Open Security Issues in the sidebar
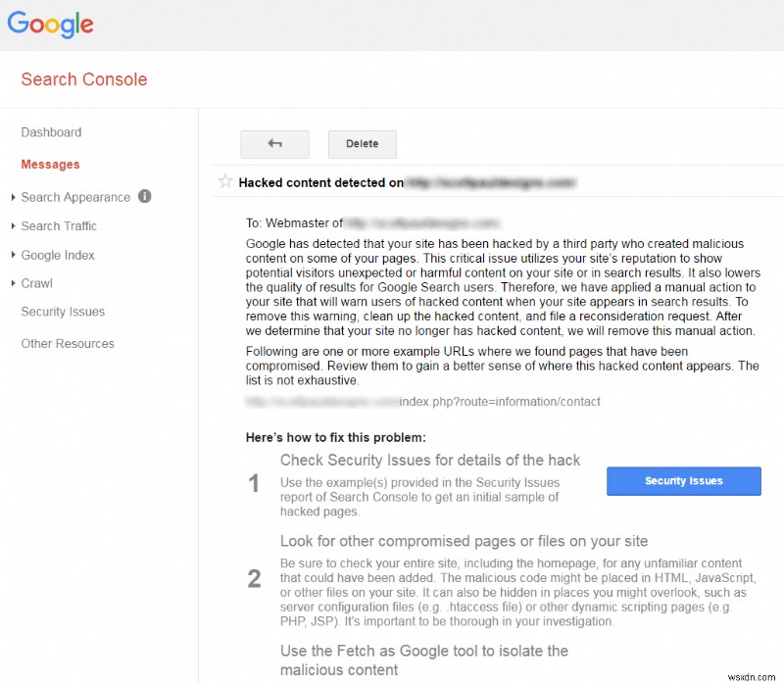This screenshot has width=784, height=685. point(63,312)
